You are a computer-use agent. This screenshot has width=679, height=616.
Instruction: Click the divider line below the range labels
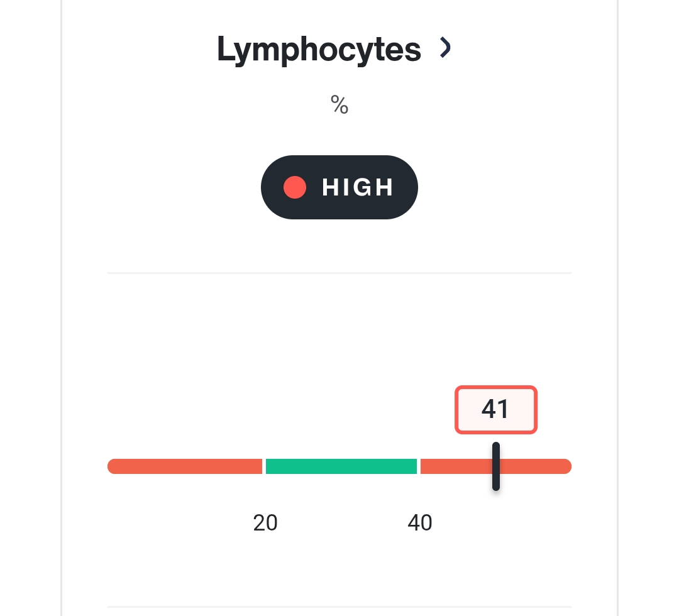pos(339,607)
